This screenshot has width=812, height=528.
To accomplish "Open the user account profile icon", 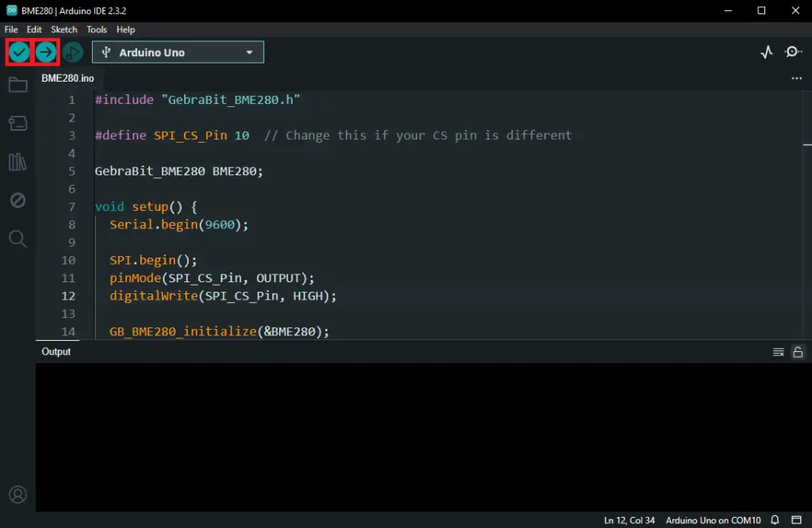I will [17, 495].
